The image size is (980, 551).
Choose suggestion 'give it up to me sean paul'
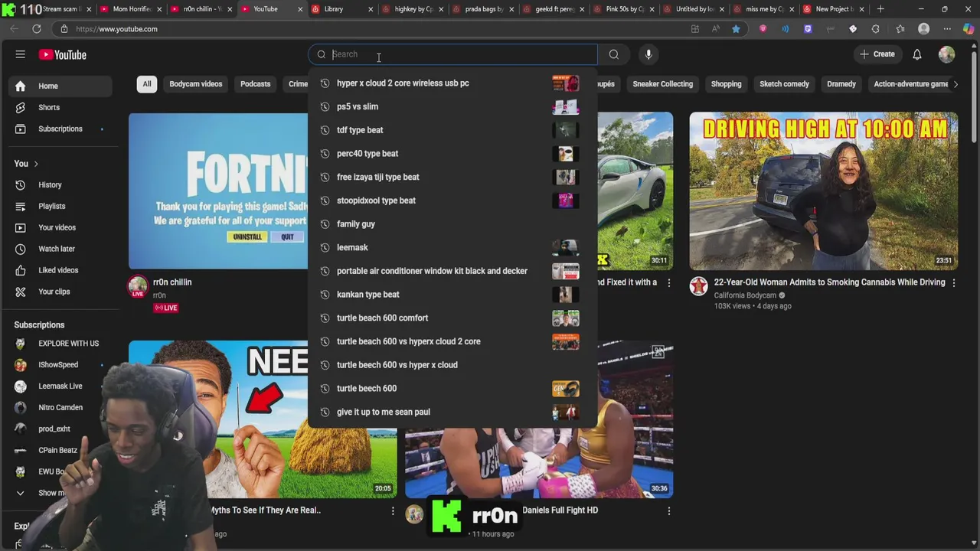(x=452, y=412)
